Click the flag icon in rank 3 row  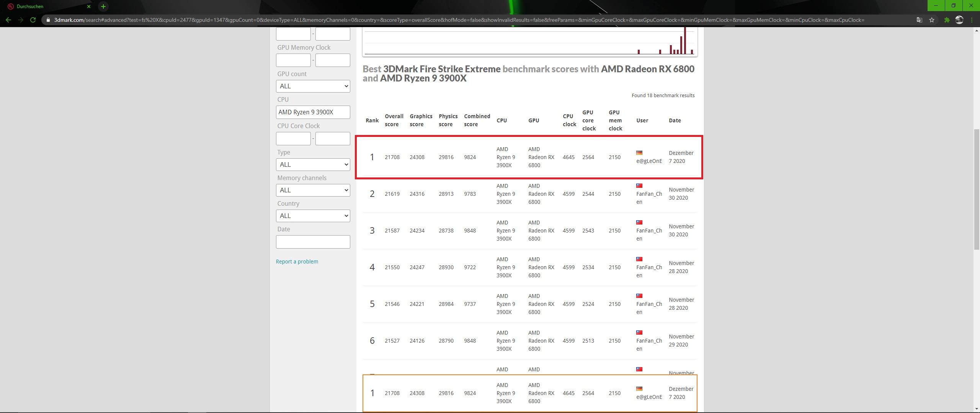[x=639, y=222]
